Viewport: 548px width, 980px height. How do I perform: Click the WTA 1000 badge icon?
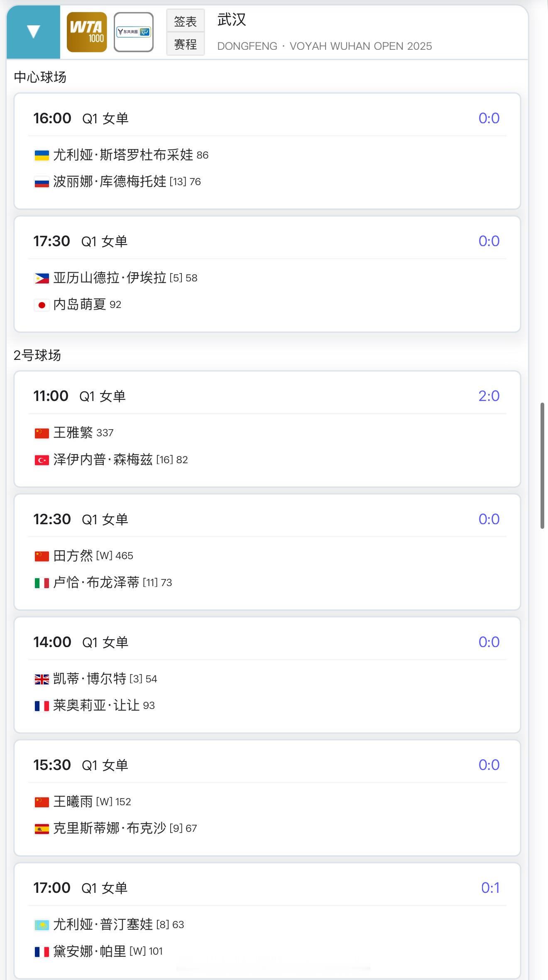click(x=87, y=32)
